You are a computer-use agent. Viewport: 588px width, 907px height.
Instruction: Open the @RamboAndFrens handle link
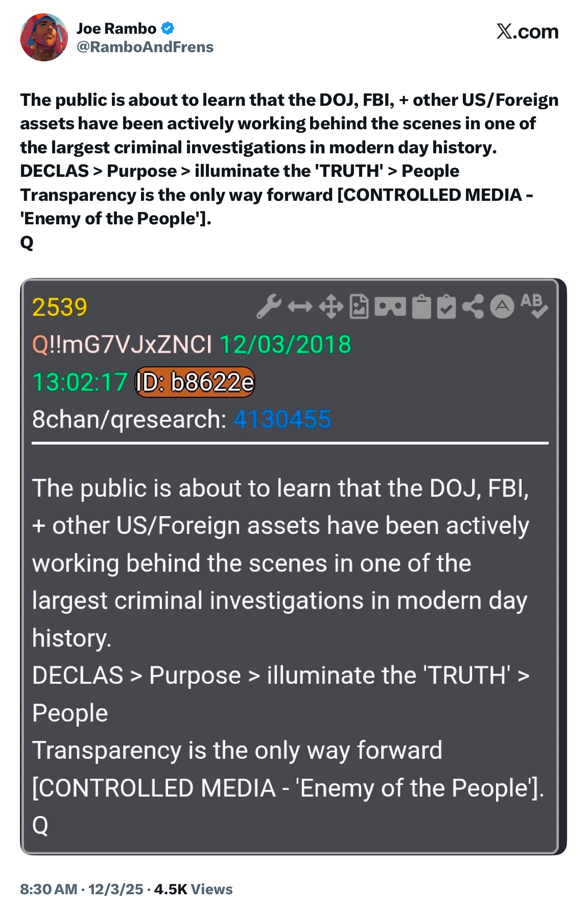[145, 47]
